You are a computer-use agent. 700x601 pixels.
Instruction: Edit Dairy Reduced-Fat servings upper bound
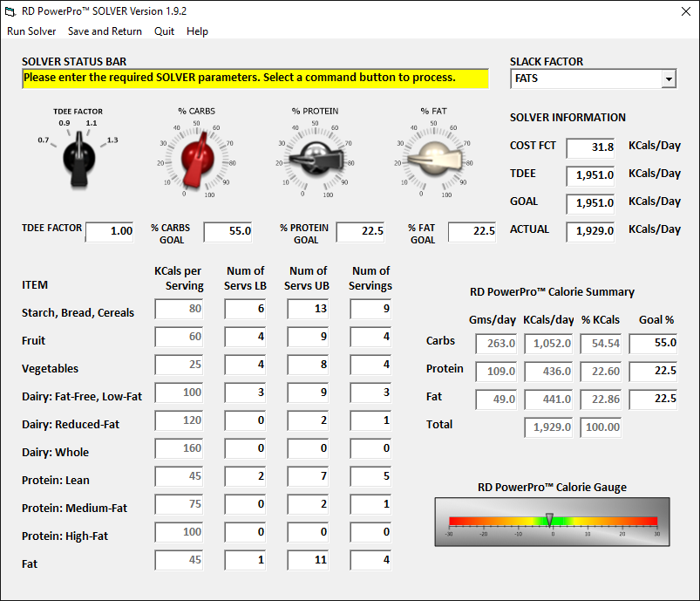[308, 421]
